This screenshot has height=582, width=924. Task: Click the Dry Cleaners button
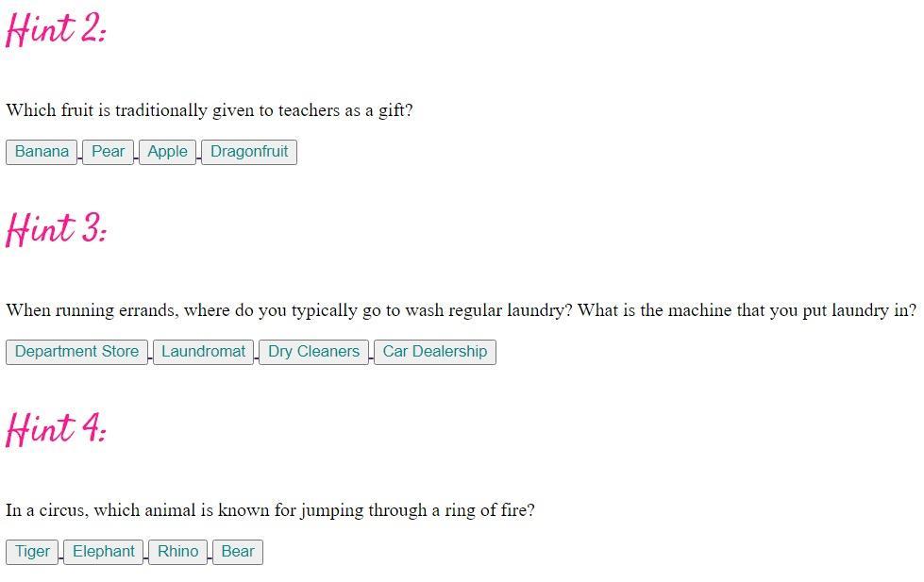[x=313, y=352]
